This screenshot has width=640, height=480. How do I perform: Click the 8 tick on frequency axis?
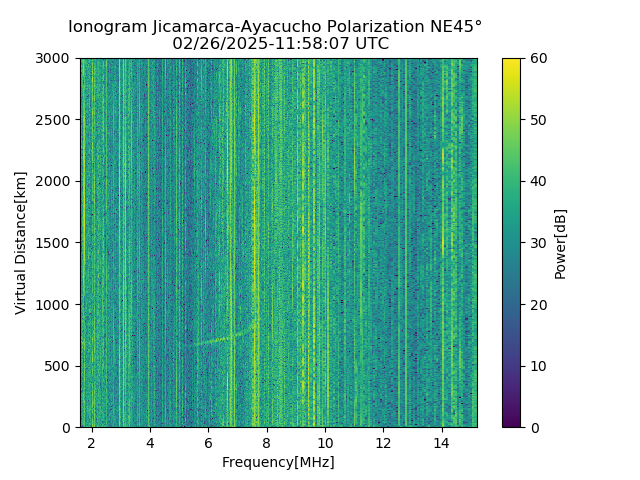click(267, 443)
